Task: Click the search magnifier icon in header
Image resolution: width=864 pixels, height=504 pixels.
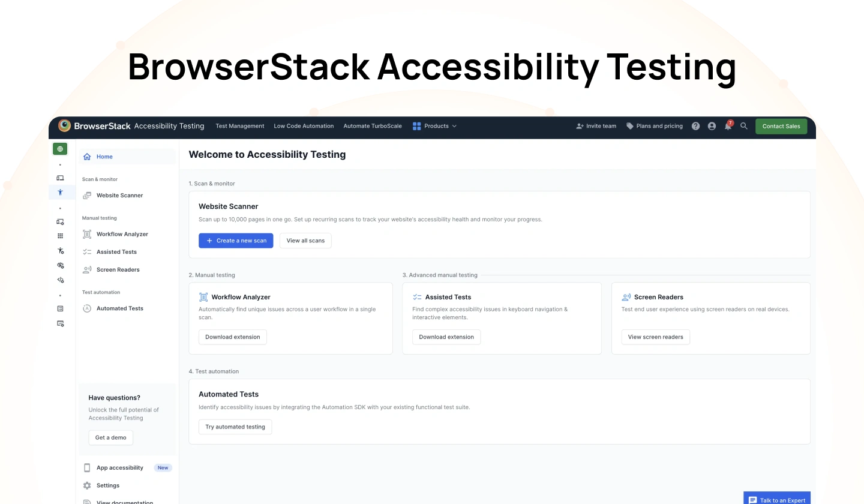Action: tap(744, 126)
